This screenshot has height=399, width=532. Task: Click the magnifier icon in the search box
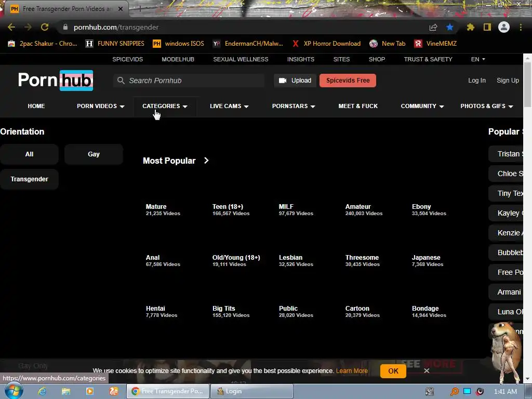point(121,81)
